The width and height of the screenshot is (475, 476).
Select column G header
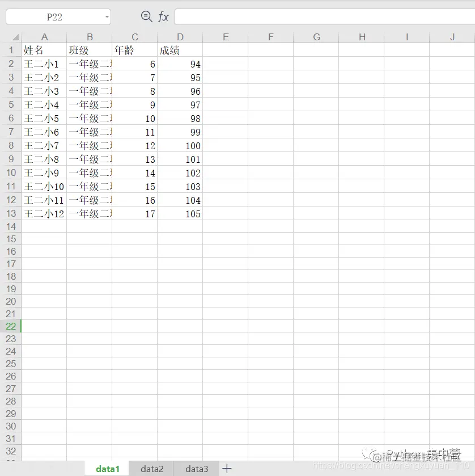point(316,37)
